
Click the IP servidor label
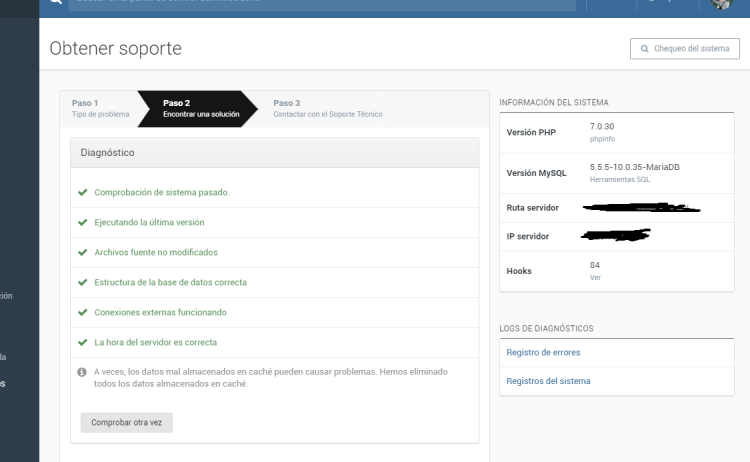coord(528,236)
